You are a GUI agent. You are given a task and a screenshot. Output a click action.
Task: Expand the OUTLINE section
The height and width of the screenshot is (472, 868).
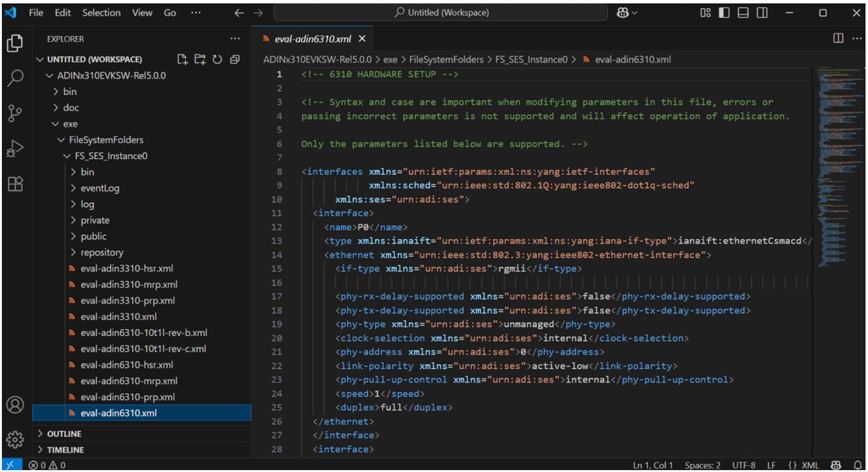(64, 434)
